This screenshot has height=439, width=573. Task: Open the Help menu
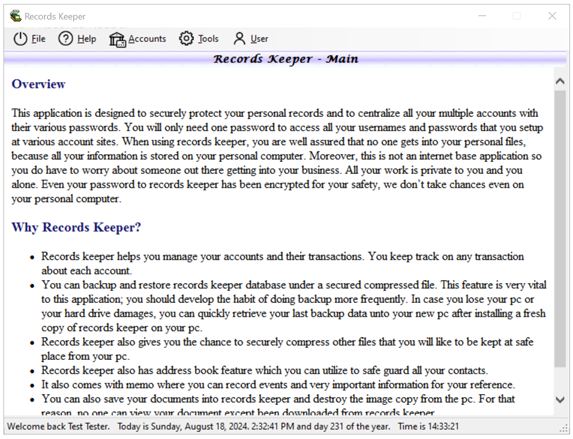coord(87,39)
